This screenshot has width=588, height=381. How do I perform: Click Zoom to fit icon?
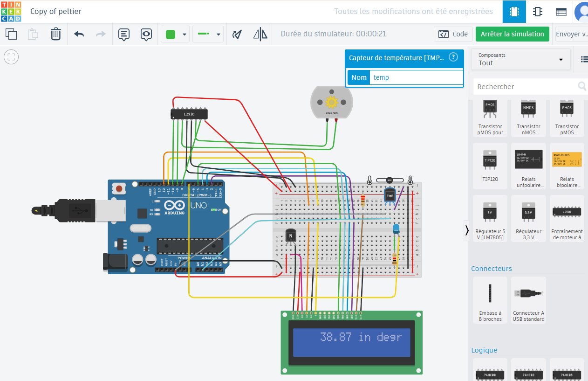click(x=11, y=57)
